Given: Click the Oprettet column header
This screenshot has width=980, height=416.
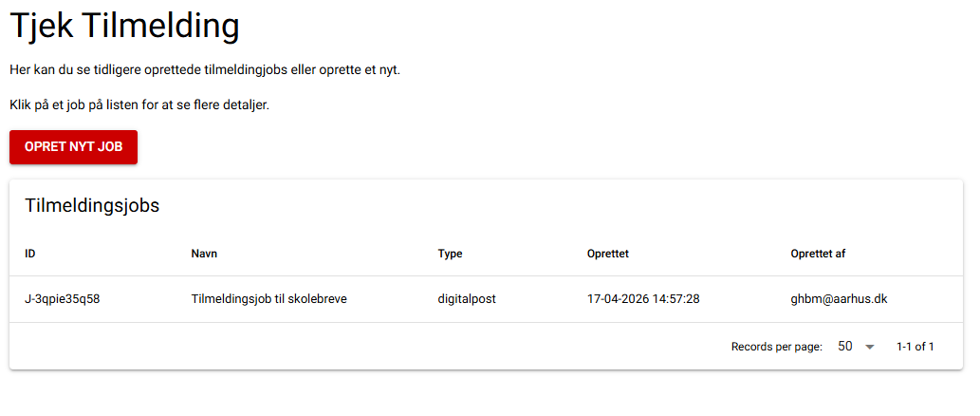Looking at the screenshot, I should tap(608, 254).
